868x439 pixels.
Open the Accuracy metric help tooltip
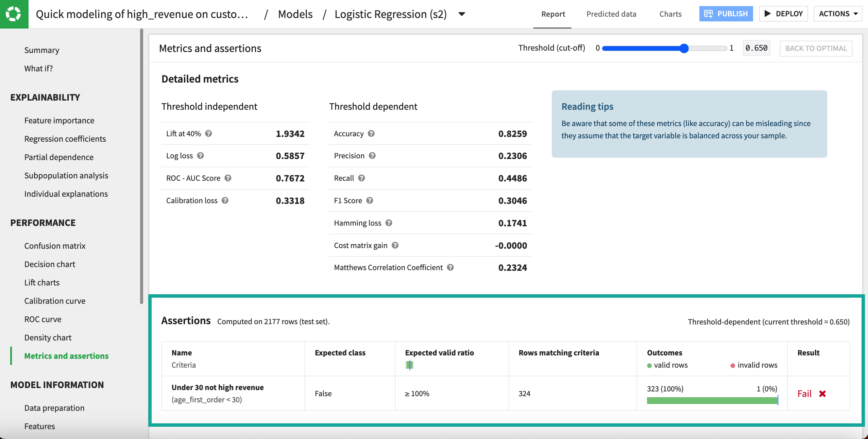click(370, 134)
